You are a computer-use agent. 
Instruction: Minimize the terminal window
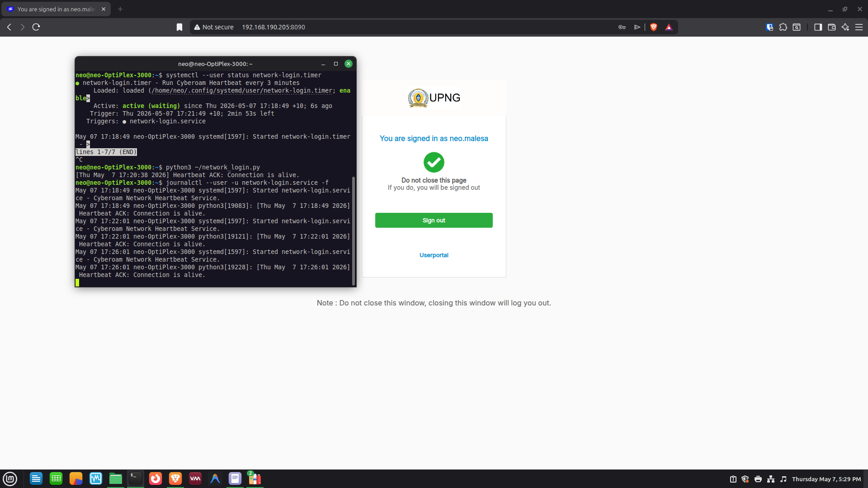[323, 64]
